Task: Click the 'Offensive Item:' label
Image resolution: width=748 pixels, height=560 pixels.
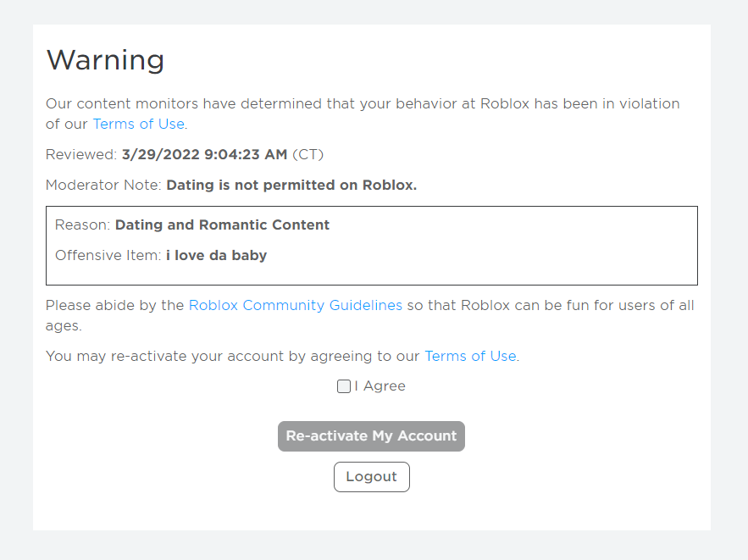Action: coord(108,255)
